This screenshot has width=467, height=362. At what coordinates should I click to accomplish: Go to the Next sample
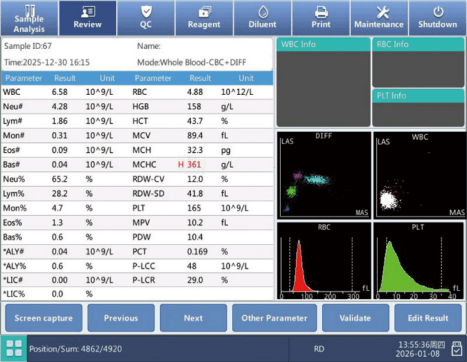click(193, 318)
